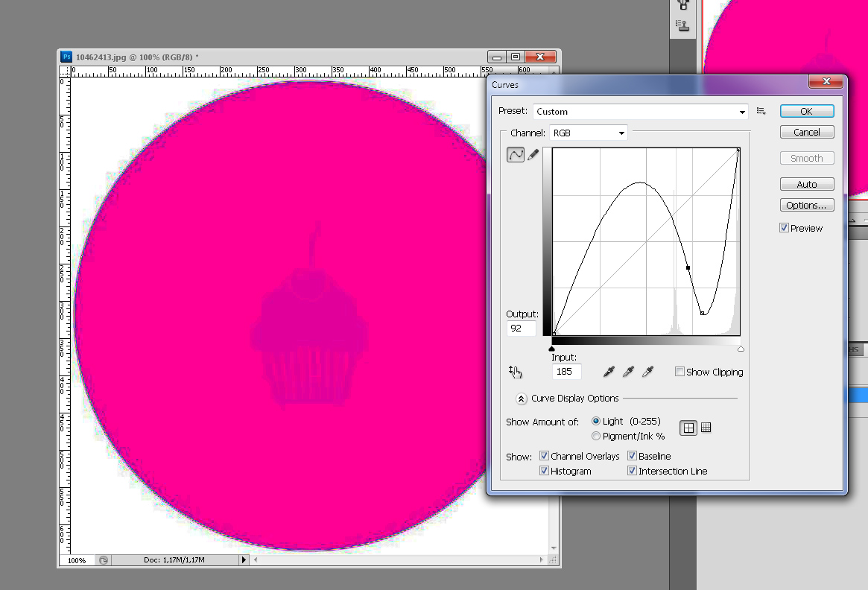Viewport: 868px width, 590px height.
Task: Select the pencil draw curve tool
Action: point(533,155)
